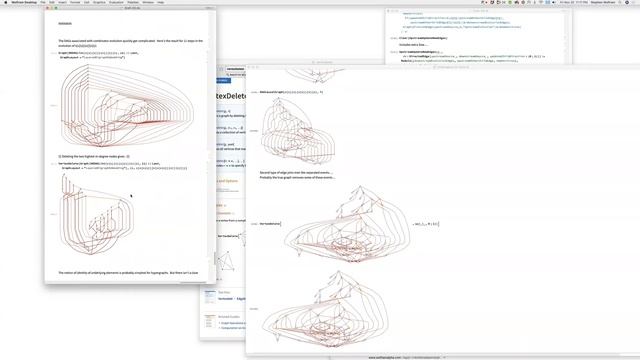Click the input cell above first graph in front notebook
The image size is (640, 360).
coord(291,92)
